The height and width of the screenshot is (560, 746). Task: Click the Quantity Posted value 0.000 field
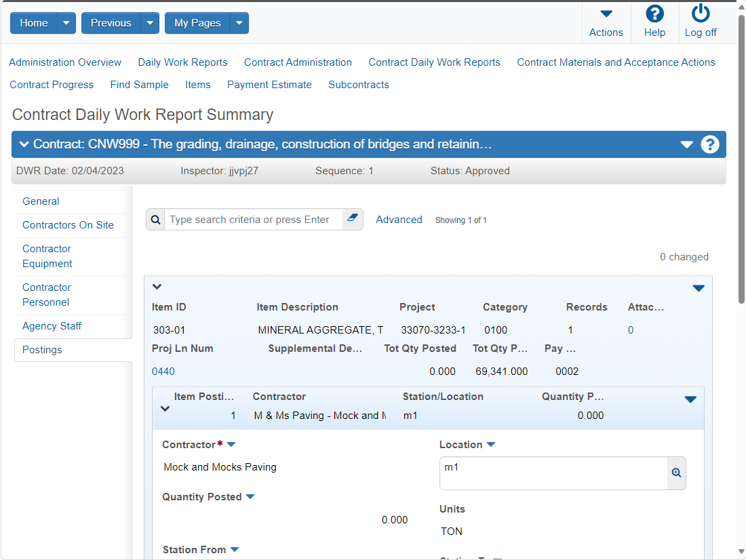pyautogui.click(x=395, y=520)
